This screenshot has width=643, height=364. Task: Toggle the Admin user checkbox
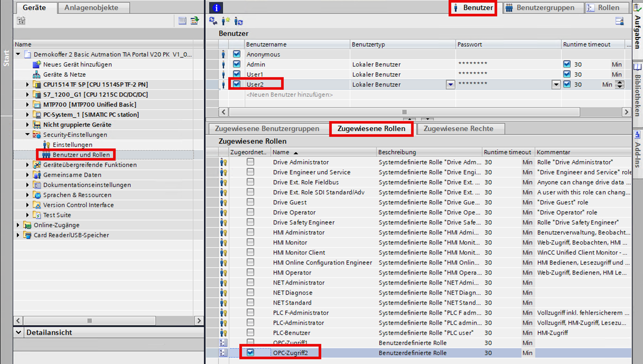236,64
